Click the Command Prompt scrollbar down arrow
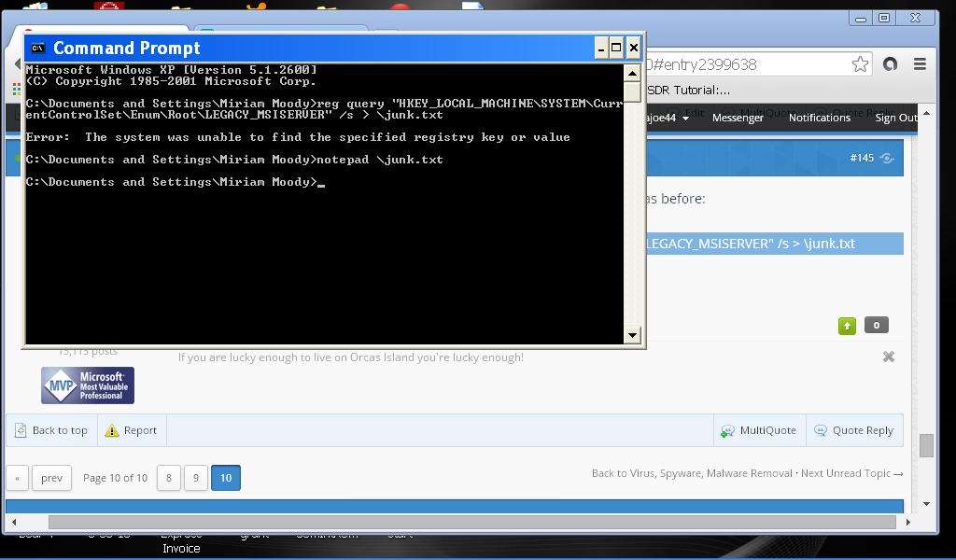Viewport: 956px width, 560px height. (632, 334)
